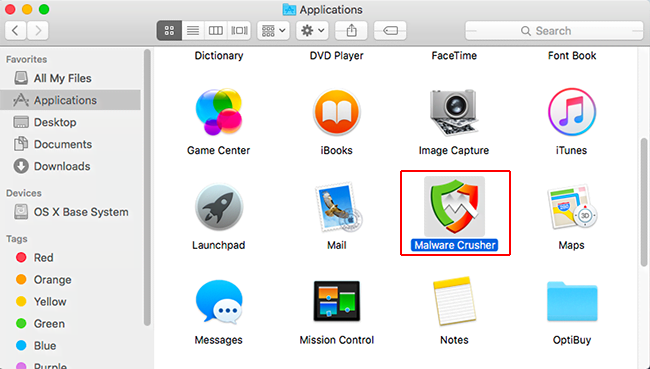Select the Malware Crusher shield icon

click(x=455, y=205)
